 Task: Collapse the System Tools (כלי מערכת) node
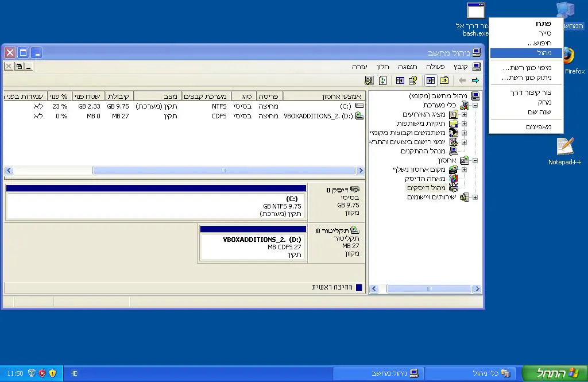coord(475,106)
